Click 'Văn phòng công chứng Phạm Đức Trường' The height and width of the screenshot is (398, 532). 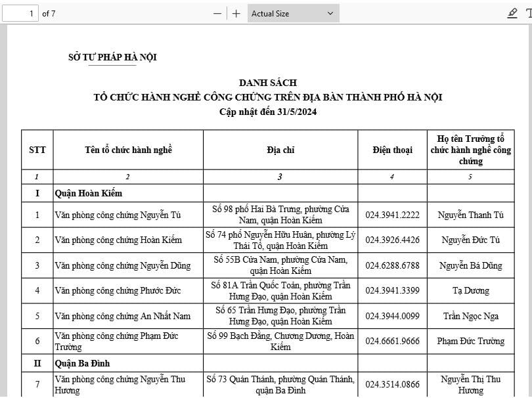click(116, 341)
